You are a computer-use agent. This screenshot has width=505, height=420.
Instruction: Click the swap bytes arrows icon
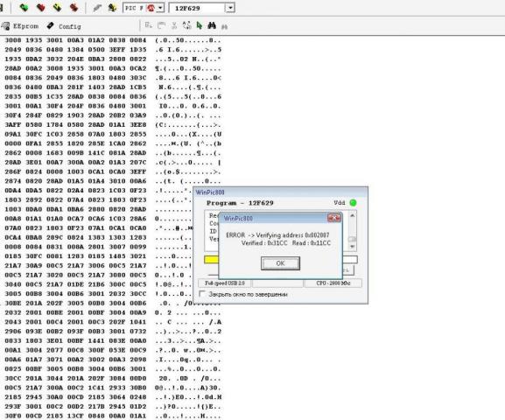pyautogui.click(x=186, y=25)
